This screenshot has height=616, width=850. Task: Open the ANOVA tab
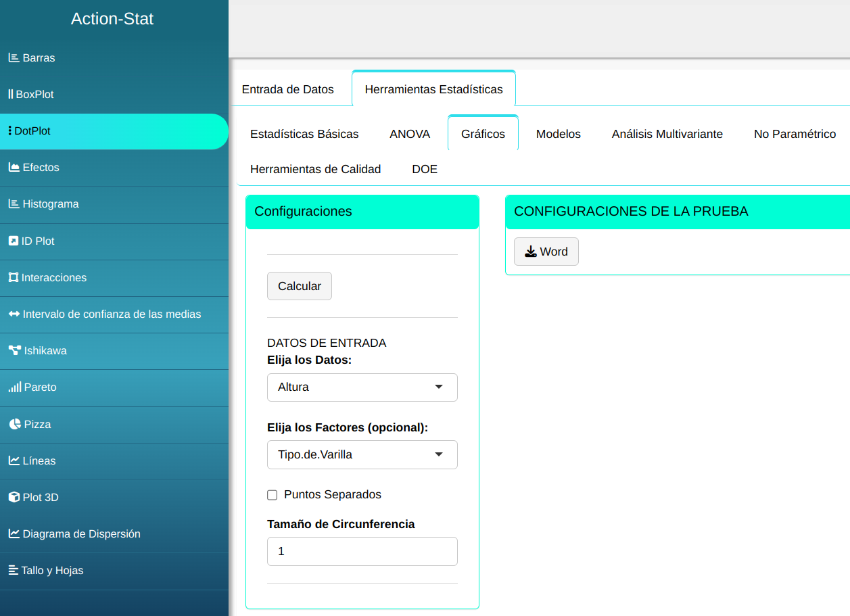pos(410,134)
